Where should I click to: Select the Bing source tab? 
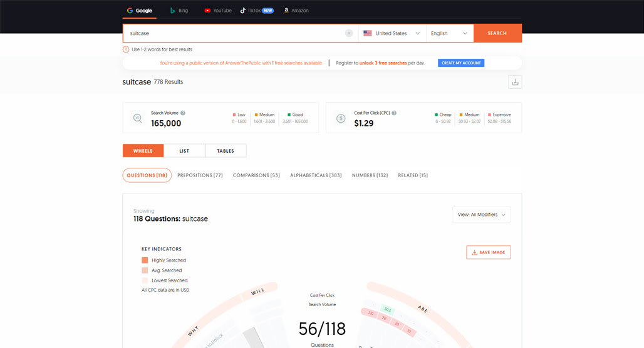click(179, 10)
